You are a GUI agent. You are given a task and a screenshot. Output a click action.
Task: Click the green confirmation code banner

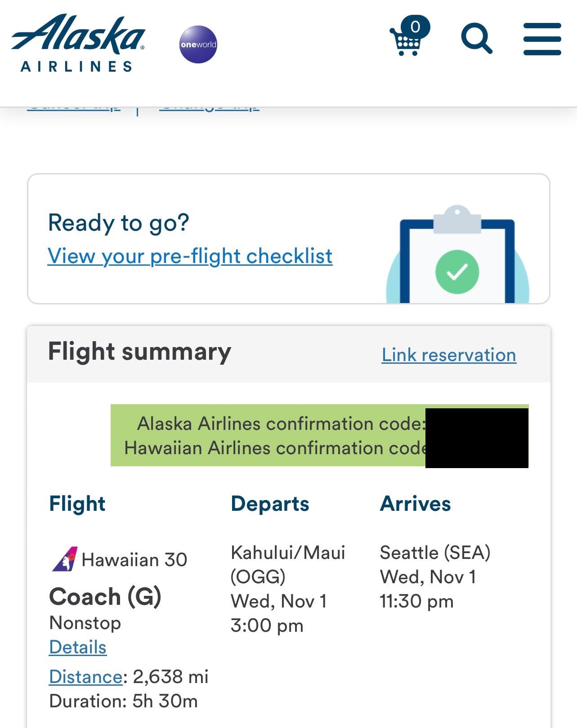tap(319, 435)
